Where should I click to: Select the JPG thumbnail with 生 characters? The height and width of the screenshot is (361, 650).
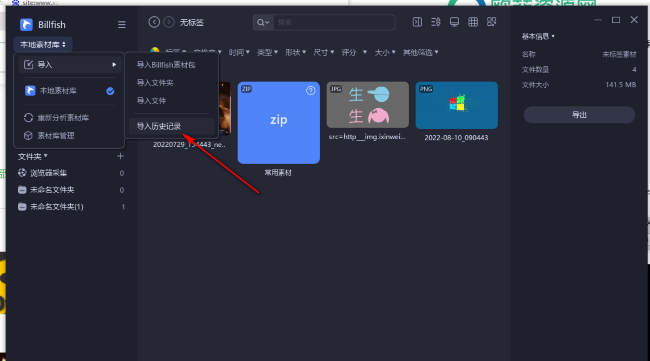[x=368, y=105]
